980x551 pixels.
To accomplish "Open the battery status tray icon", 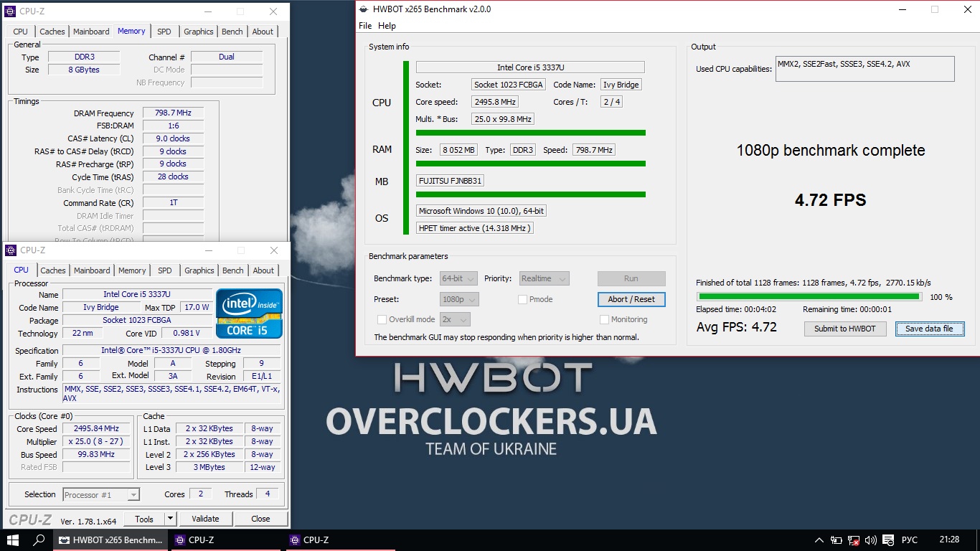I will 837,540.
